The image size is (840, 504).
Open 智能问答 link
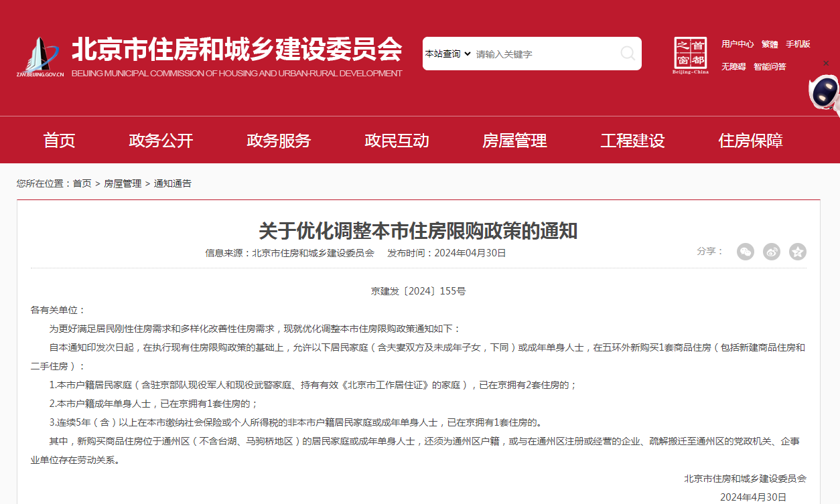tap(770, 67)
